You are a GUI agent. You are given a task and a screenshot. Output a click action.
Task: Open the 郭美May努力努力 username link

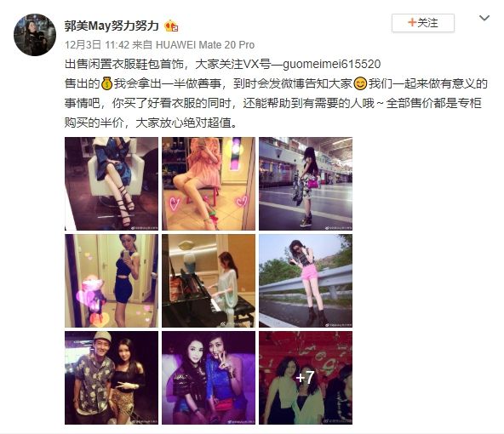(112, 26)
